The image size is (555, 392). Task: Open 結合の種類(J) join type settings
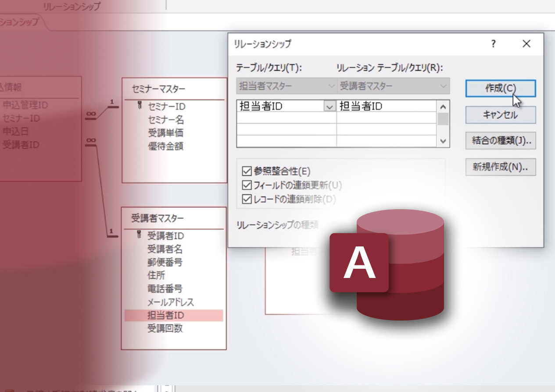click(500, 141)
